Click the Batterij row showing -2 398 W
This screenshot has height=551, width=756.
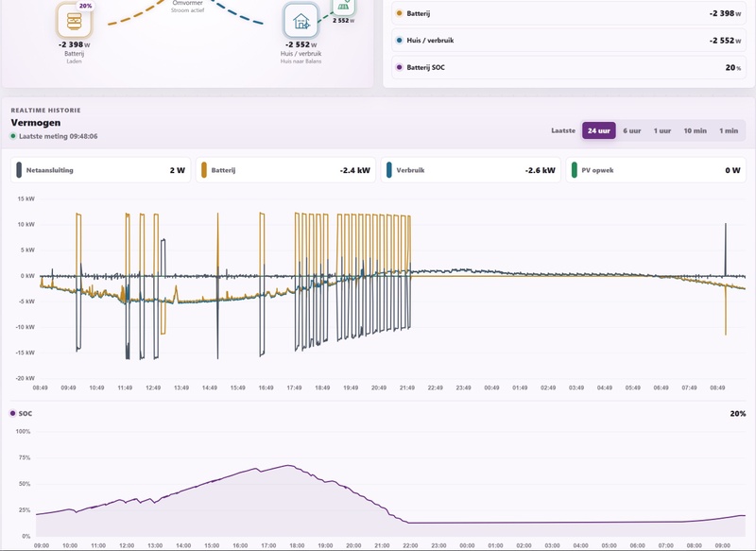pyautogui.click(x=569, y=13)
